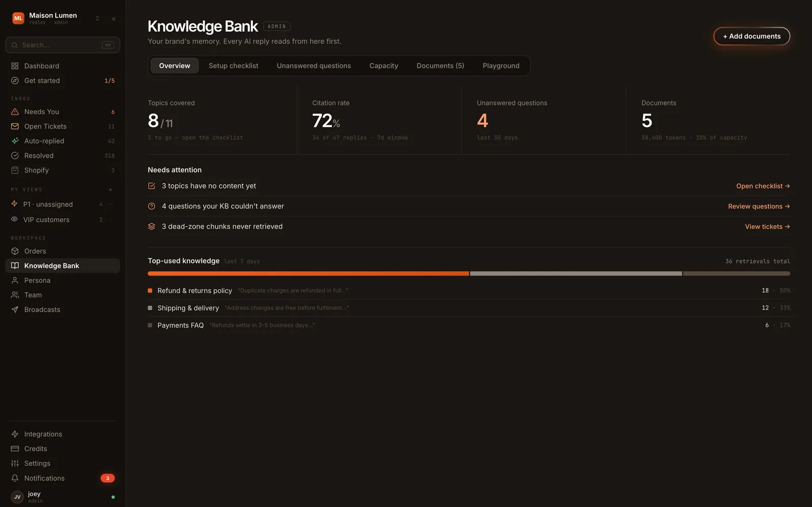The height and width of the screenshot is (507, 812).
Task: Add a new view with plus icon
Action: coord(111,190)
